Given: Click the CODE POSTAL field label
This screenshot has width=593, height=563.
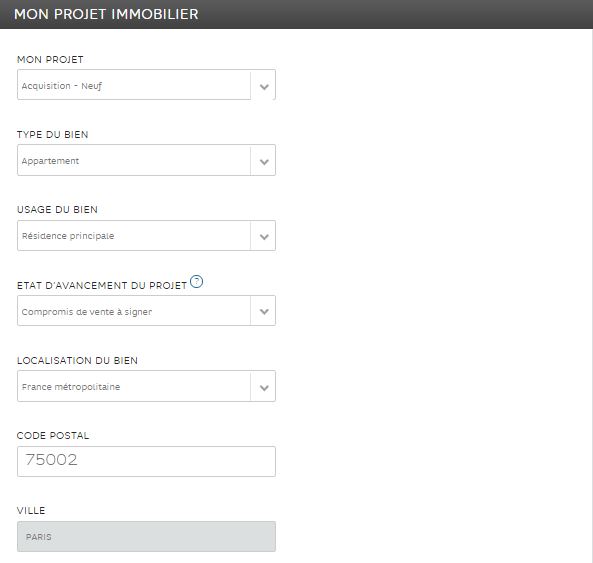Looking at the screenshot, I should click(53, 436).
